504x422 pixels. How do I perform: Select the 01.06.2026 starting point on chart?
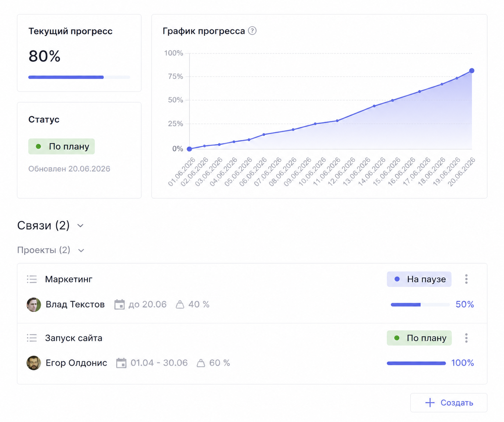point(189,149)
